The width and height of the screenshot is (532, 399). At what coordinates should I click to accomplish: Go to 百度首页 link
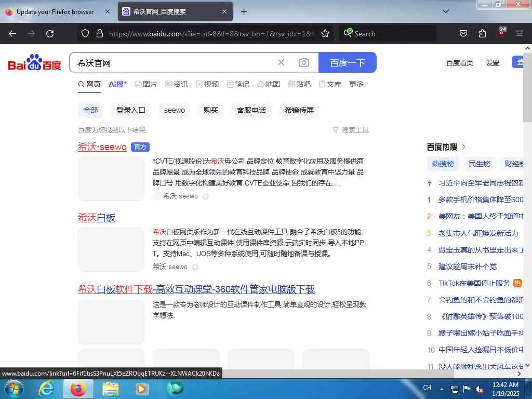459,63
